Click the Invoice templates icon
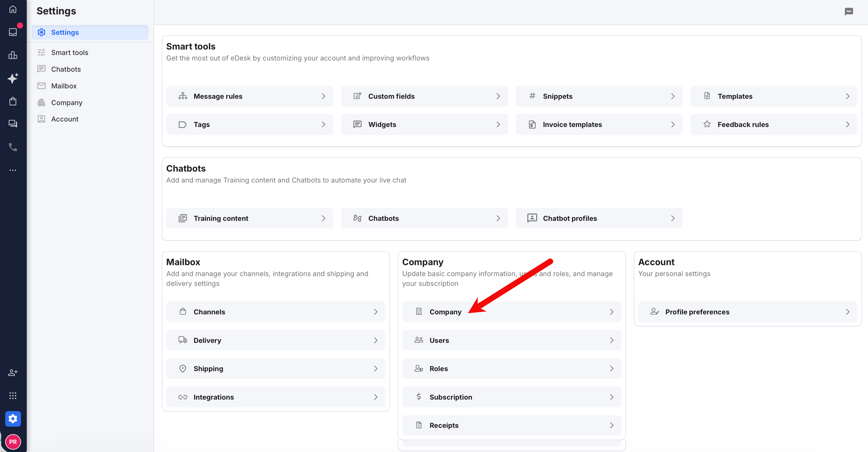This screenshot has width=868, height=452. [x=532, y=124]
